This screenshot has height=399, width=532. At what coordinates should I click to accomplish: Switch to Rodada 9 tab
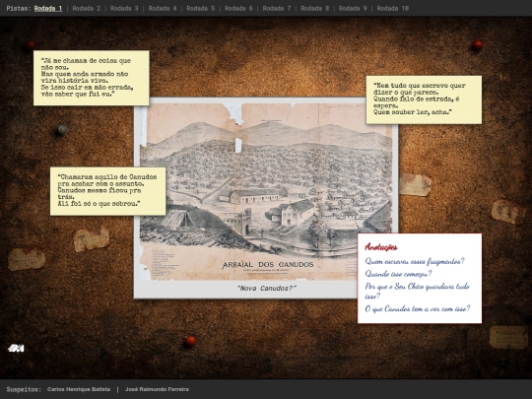353,8
